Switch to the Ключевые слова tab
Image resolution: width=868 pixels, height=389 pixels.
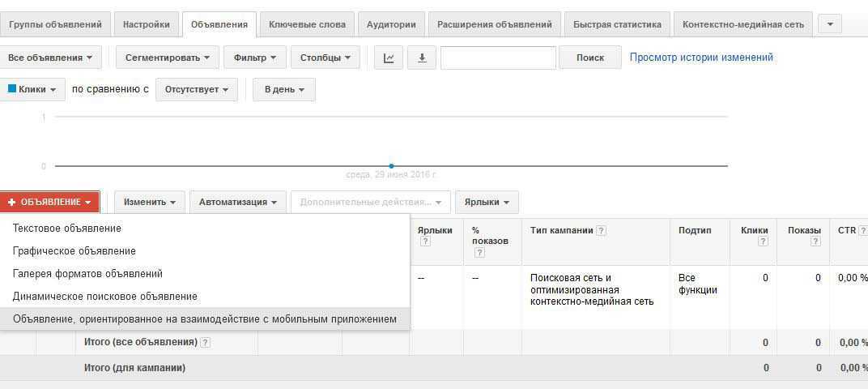tap(307, 24)
